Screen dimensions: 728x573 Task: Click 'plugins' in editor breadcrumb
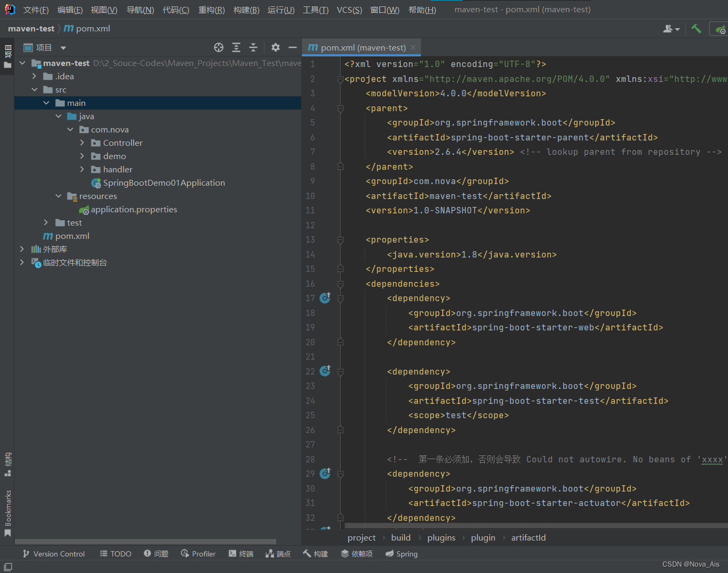[441, 537]
